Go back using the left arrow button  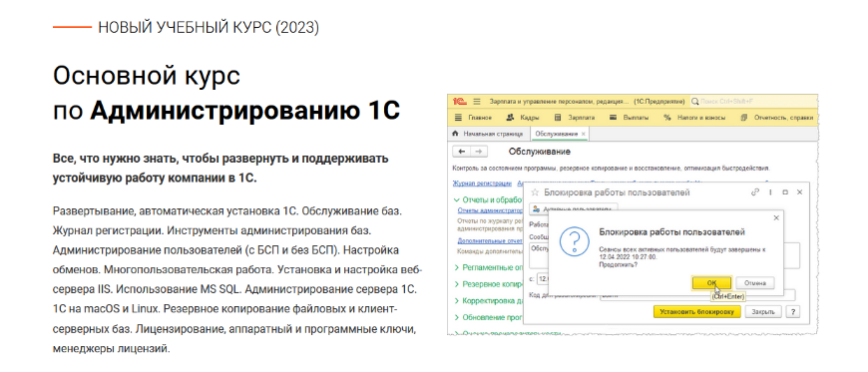[x=462, y=152]
